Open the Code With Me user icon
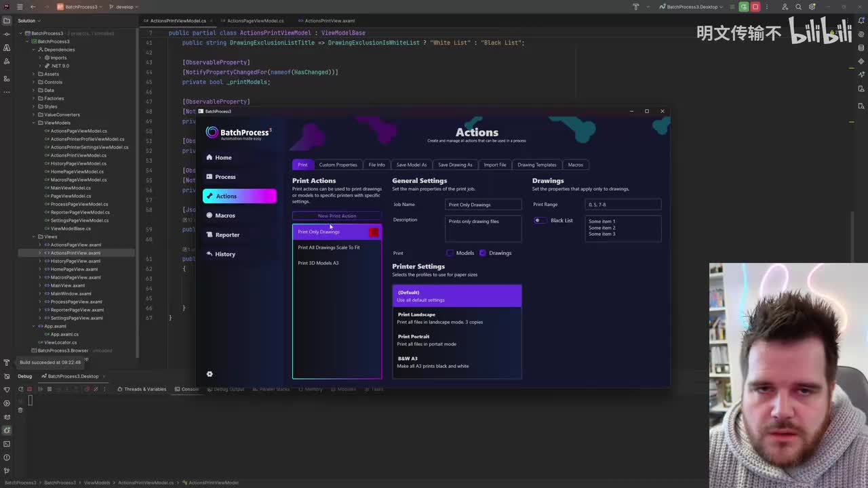Screen dimensions: 868x488 point(785,7)
